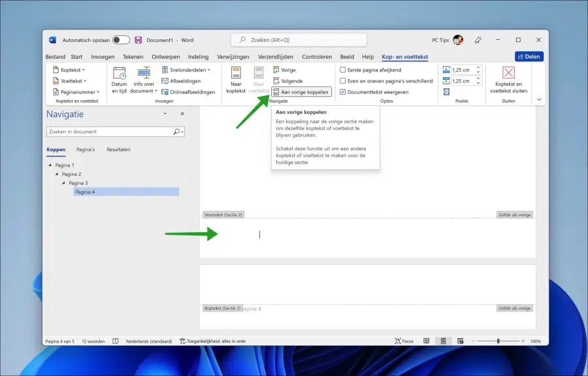Click the search magnifier in Navigatie
The width and height of the screenshot is (588, 376).
pyautogui.click(x=176, y=131)
